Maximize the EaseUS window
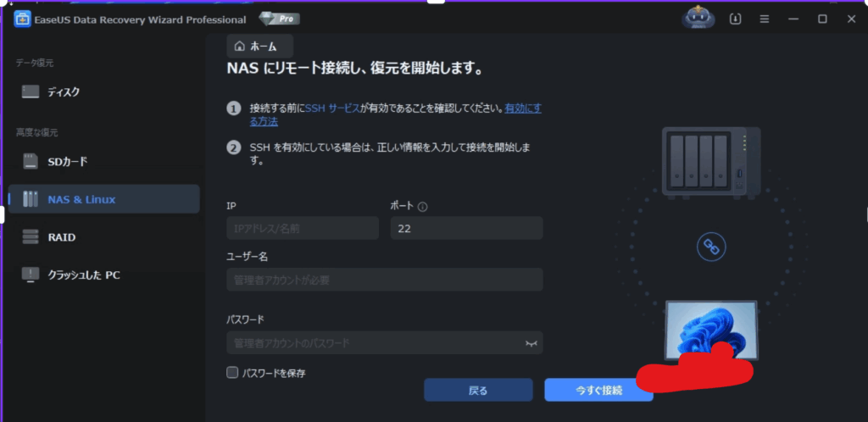This screenshot has width=868, height=422. [x=822, y=19]
